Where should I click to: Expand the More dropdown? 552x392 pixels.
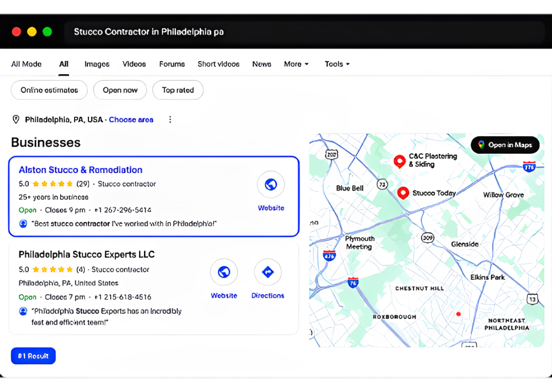pos(296,64)
